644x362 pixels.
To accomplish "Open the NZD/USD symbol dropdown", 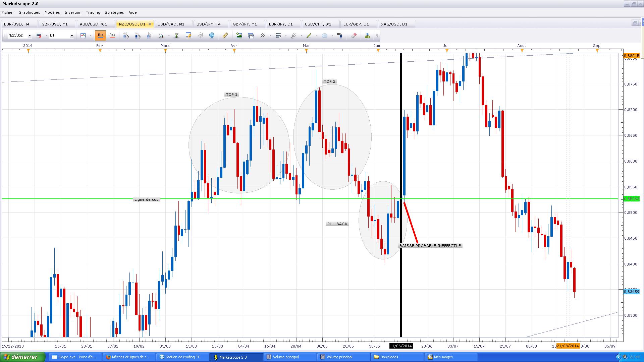I will pos(30,36).
